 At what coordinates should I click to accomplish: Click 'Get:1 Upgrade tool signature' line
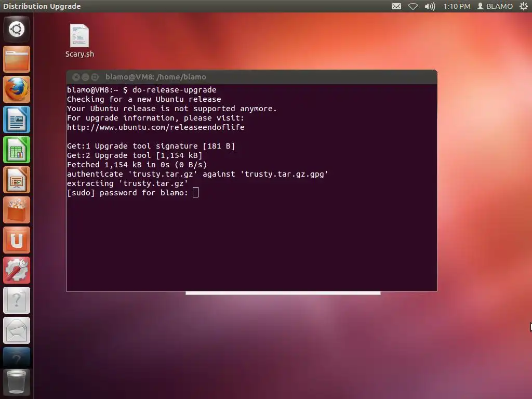[151, 146]
